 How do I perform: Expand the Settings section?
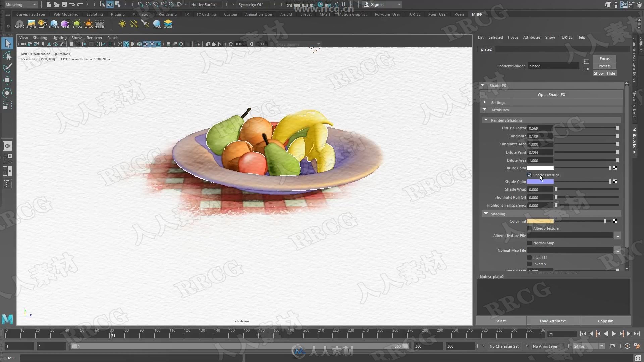[x=498, y=102]
